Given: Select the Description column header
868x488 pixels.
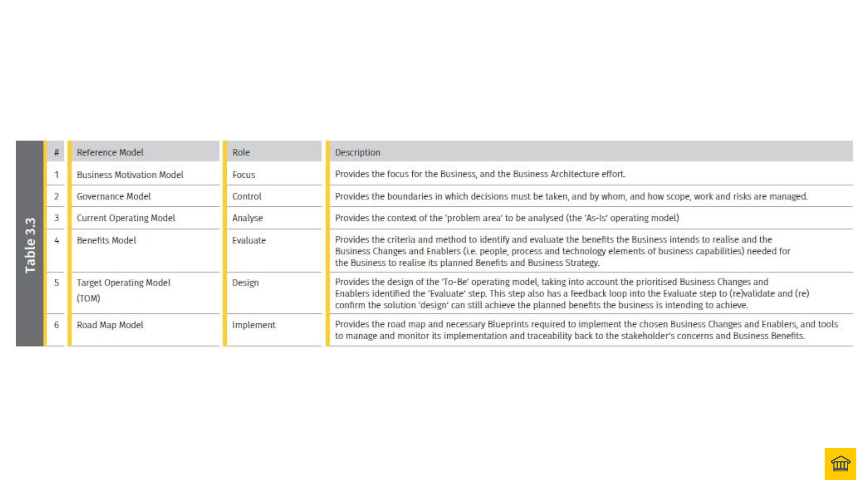Looking at the screenshot, I should pos(357,152).
